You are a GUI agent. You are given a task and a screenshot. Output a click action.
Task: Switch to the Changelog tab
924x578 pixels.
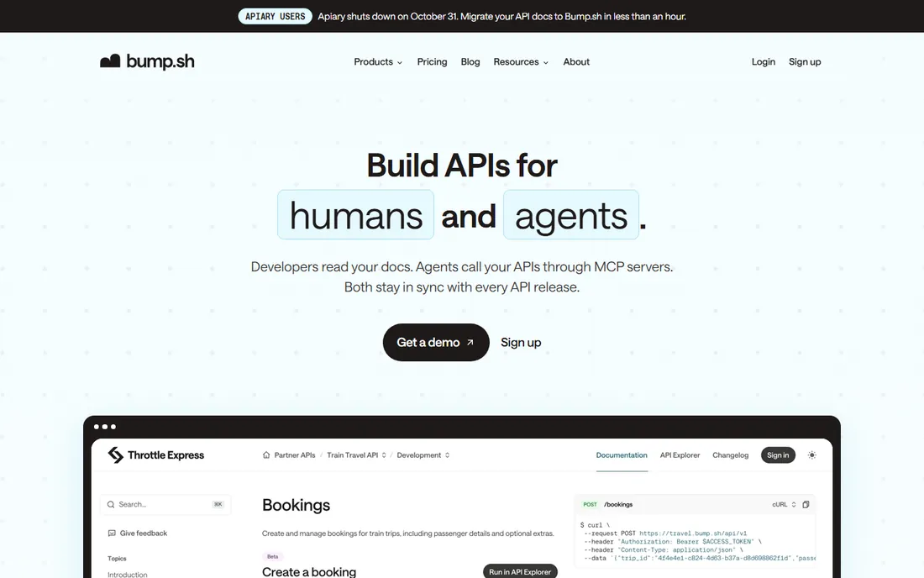tap(730, 455)
